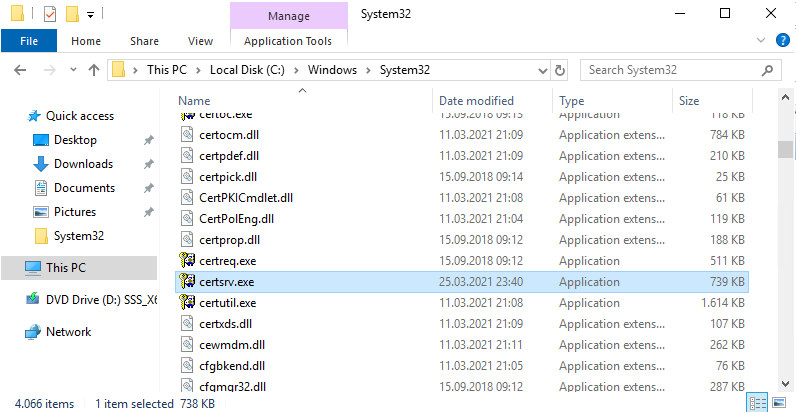Sort files by Type column
This screenshot has width=796, height=412.
[612, 101]
